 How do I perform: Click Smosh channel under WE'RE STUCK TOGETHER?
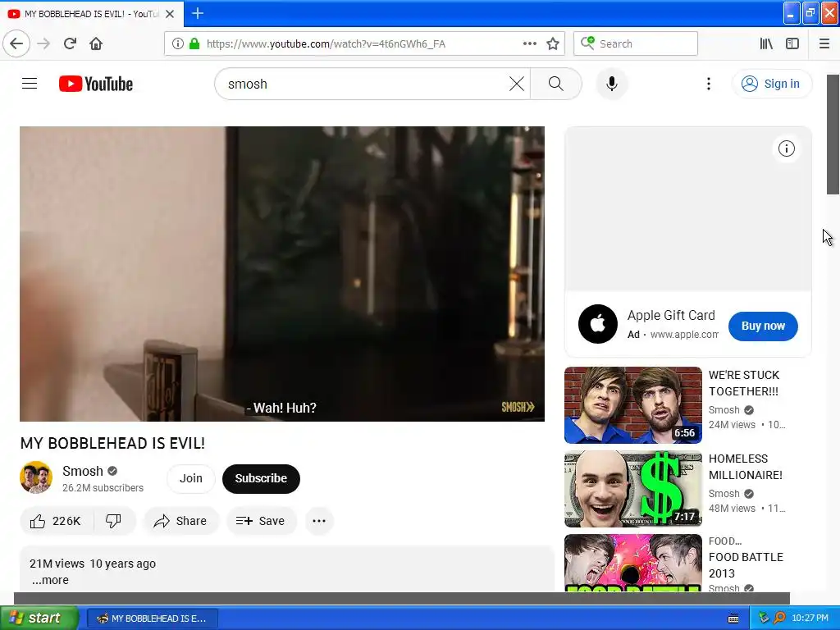point(724,410)
